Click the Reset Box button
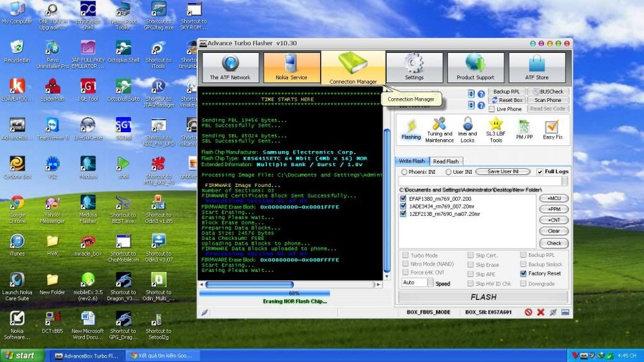This screenshot has width=644, height=362. click(x=507, y=100)
